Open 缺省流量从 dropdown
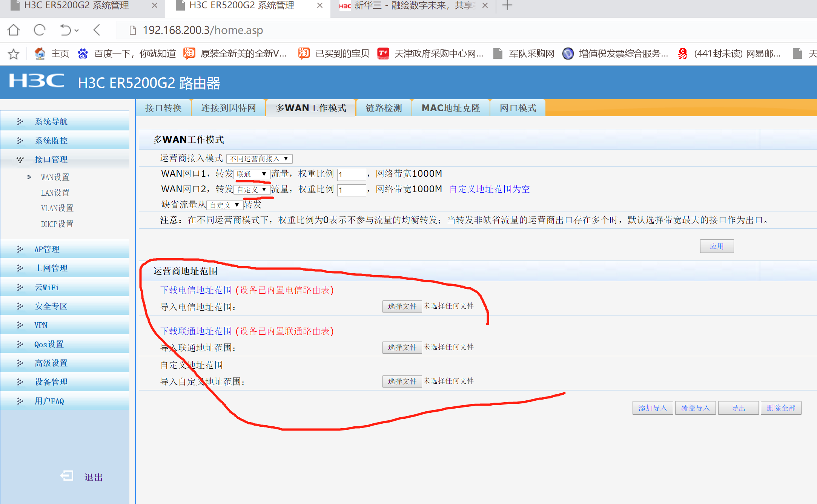Image resolution: width=817 pixels, height=504 pixels. coord(224,205)
